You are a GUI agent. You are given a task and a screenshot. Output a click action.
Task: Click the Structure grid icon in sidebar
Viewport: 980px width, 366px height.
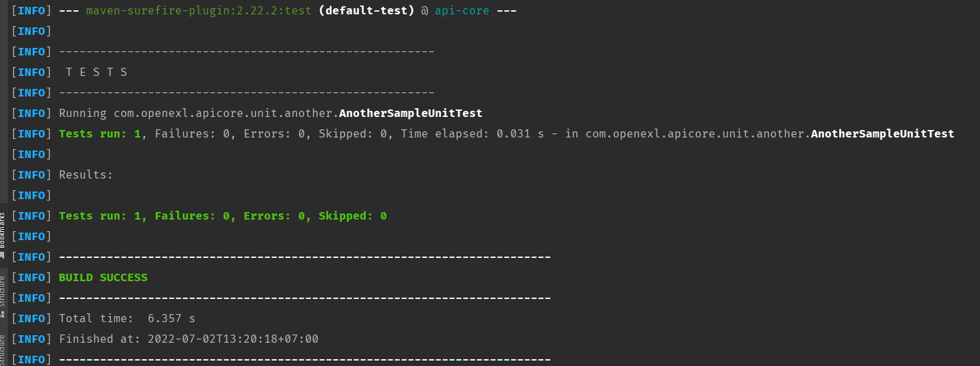(x=3, y=314)
